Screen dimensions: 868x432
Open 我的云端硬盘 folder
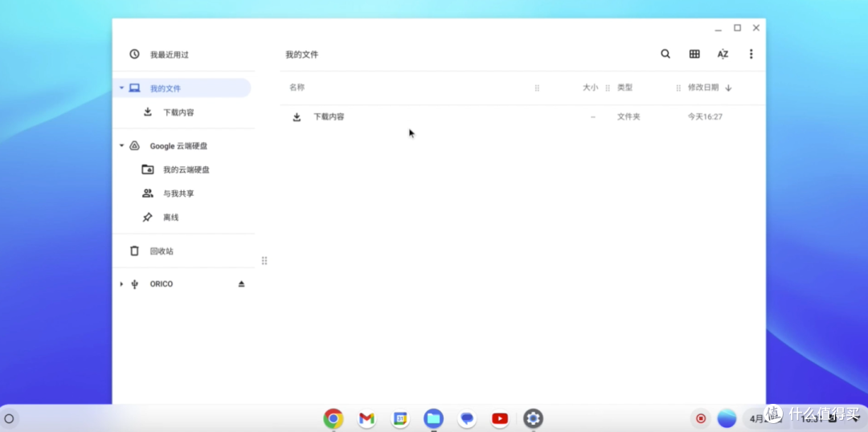pyautogui.click(x=182, y=169)
